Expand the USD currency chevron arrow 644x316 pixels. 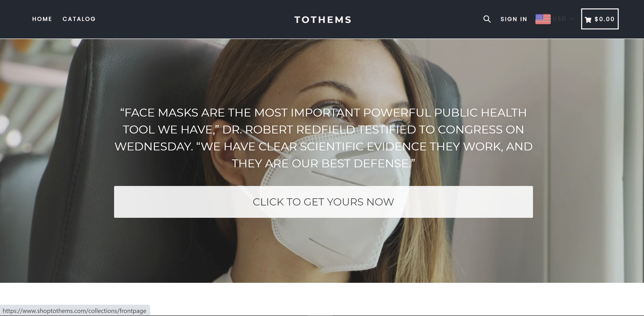[x=571, y=19]
